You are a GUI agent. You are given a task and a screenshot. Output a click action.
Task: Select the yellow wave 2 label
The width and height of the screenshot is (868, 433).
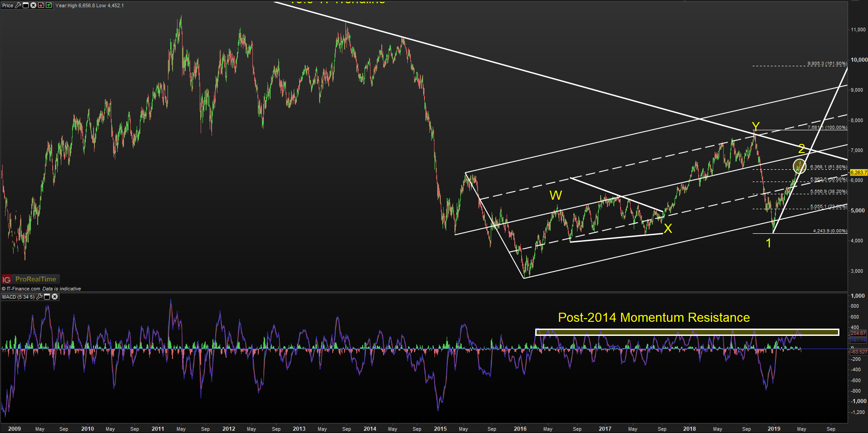tap(801, 148)
